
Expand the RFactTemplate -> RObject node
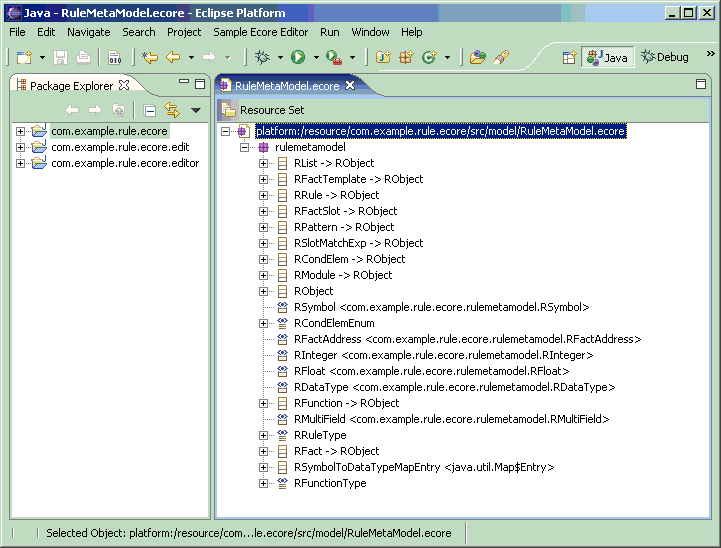(264, 179)
